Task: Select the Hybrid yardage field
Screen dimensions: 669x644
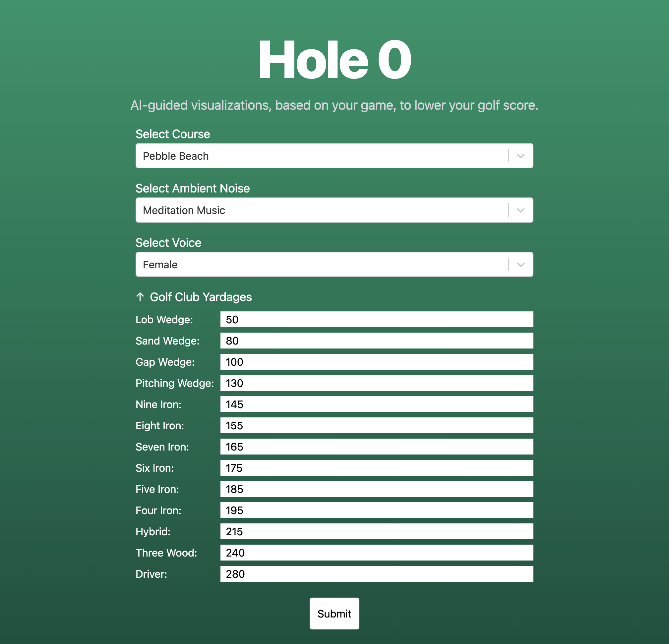Action: pos(376,531)
